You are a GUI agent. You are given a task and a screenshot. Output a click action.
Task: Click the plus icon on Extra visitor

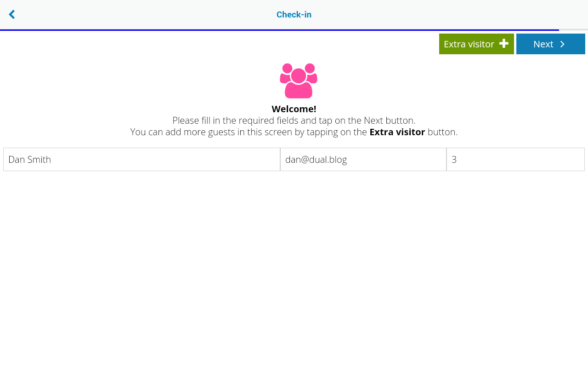(x=504, y=44)
